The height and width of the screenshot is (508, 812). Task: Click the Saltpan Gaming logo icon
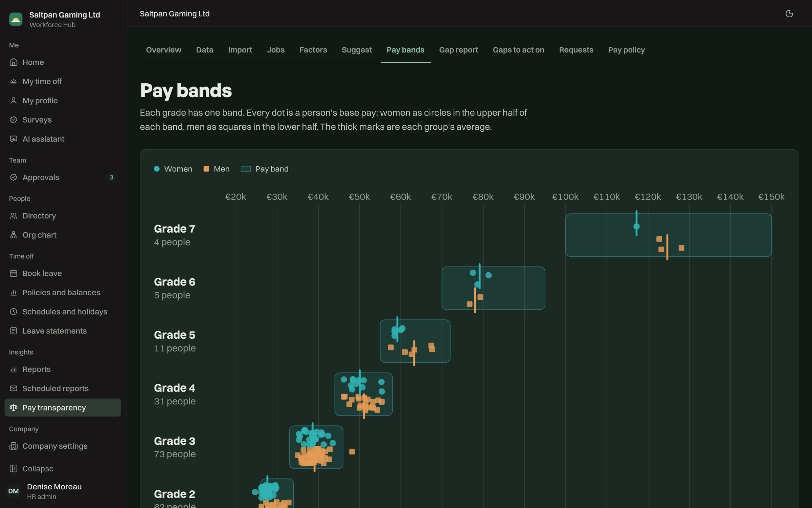pos(16,19)
